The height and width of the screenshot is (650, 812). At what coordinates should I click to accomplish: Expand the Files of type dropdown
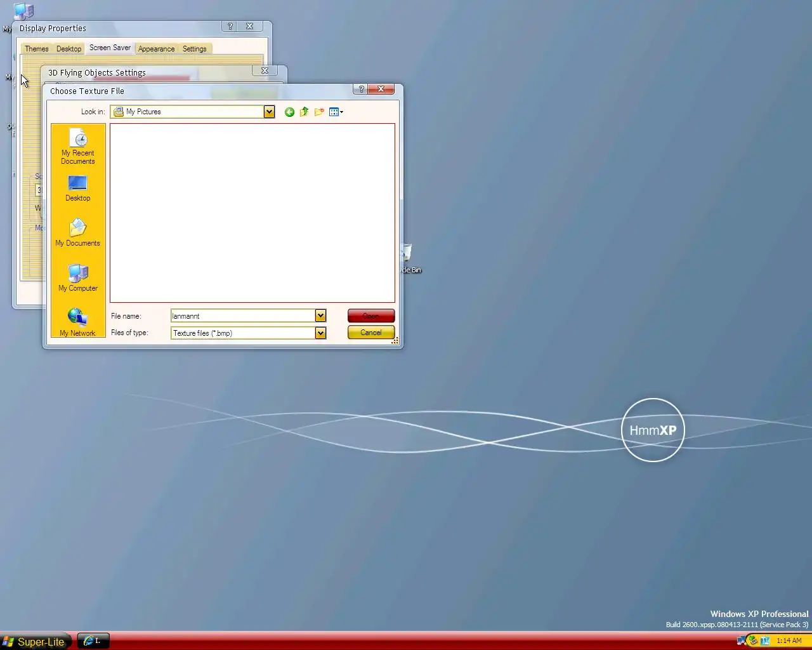tap(320, 333)
